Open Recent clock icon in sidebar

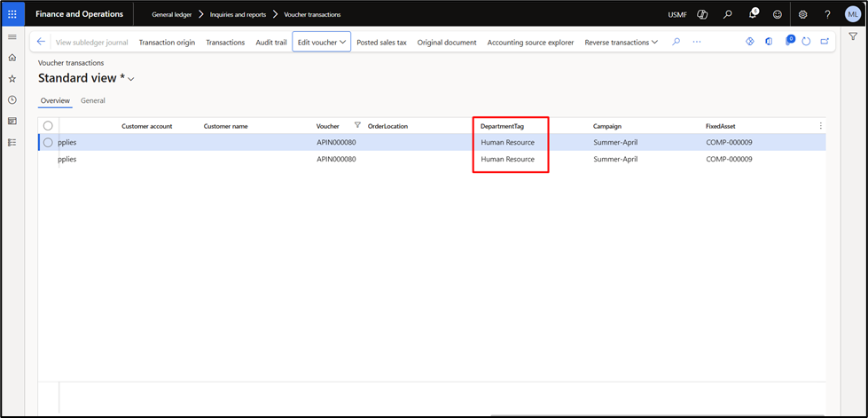12,99
